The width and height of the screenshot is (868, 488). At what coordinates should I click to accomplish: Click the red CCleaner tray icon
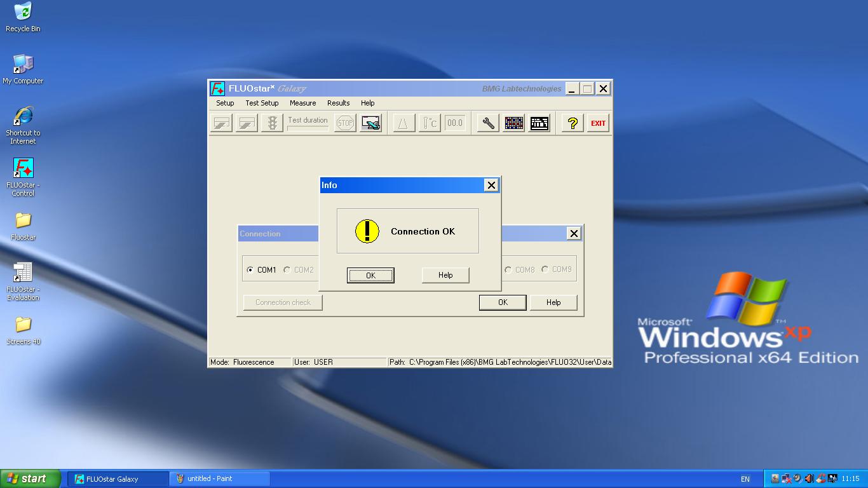[x=821, y=478]
